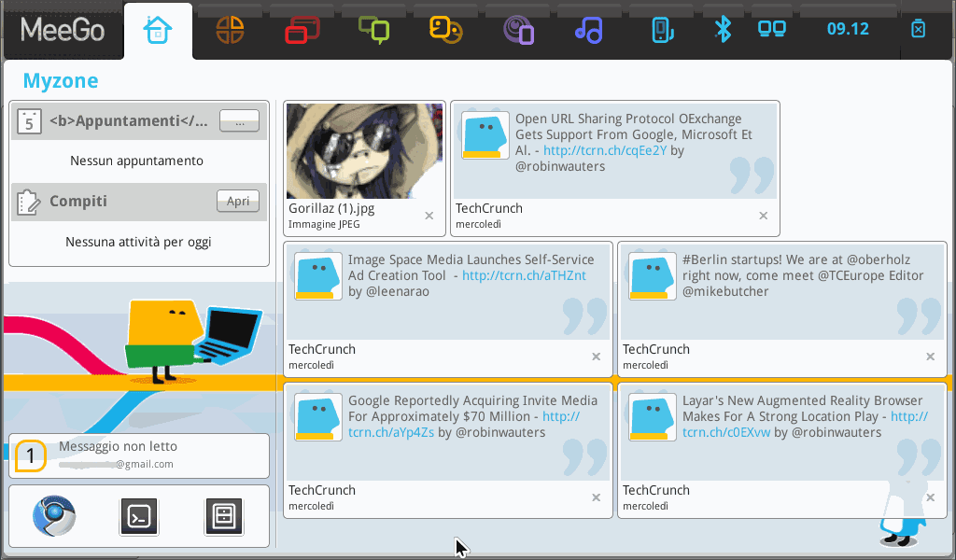The height and width of the screenshot is (560, 956).
Task: Click the Myzone heading
Action: (x=61, y=80)
